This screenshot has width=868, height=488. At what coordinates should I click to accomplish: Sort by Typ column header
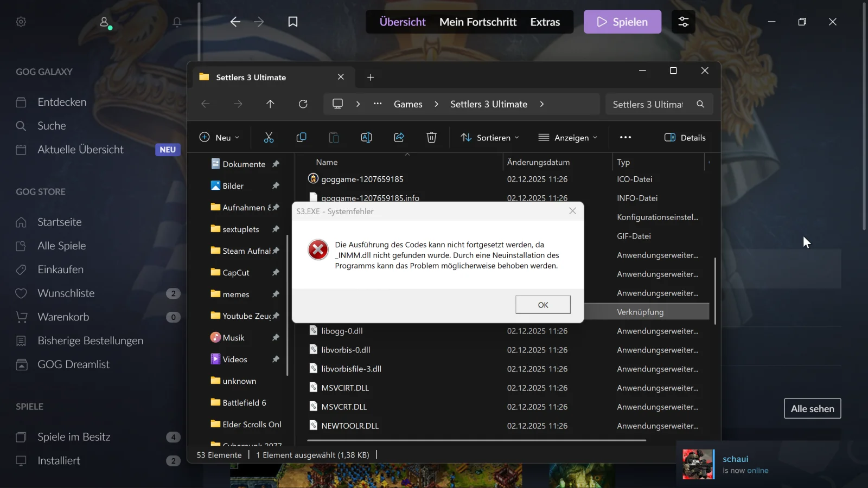pyautogui.click(x=623, y=162)
